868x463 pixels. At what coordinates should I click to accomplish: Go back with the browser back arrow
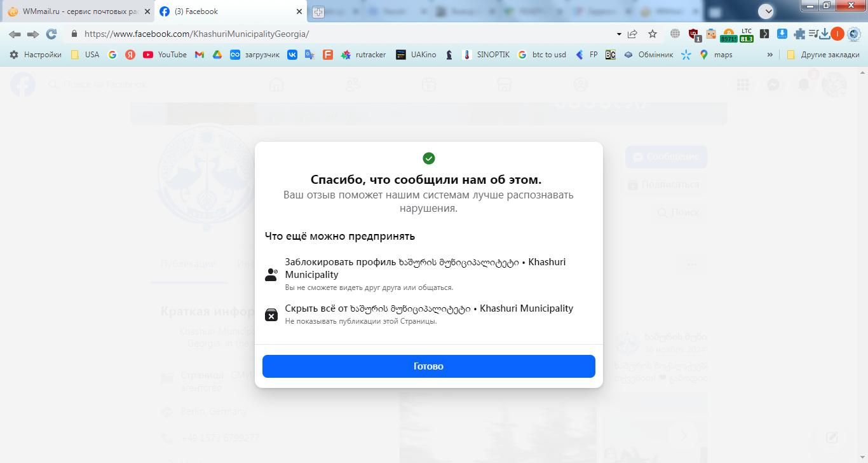pos(15,34)
